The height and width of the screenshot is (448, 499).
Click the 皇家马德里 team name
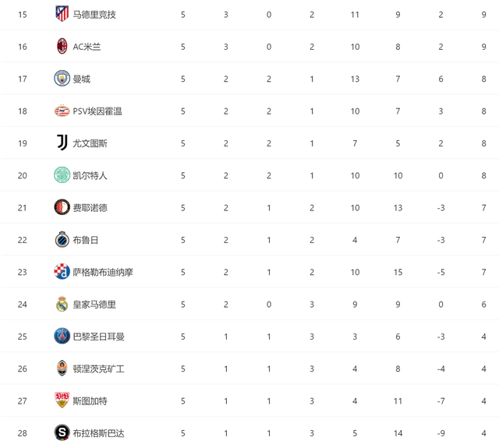94,305
